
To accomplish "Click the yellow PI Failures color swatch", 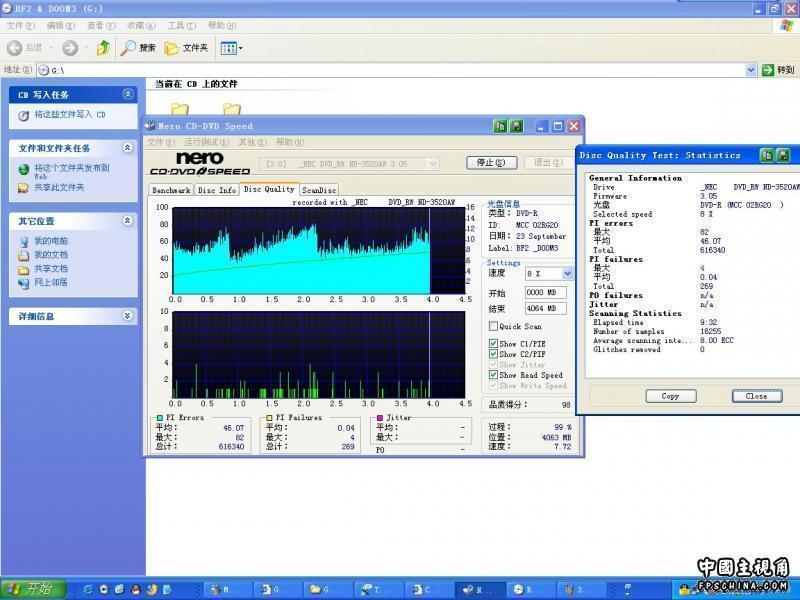I will coord(269,418).
